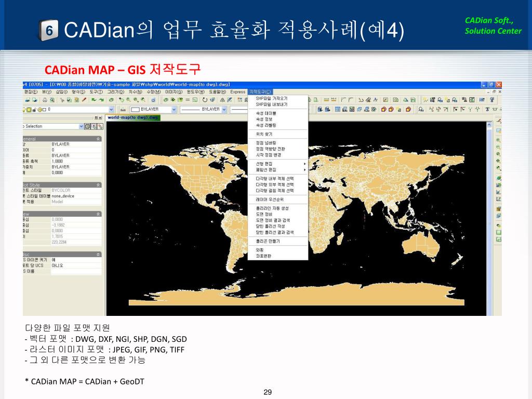532x399 pixels.
Task: Expand the 폐합선 편집 submenu
Action: tap(278, 170)
